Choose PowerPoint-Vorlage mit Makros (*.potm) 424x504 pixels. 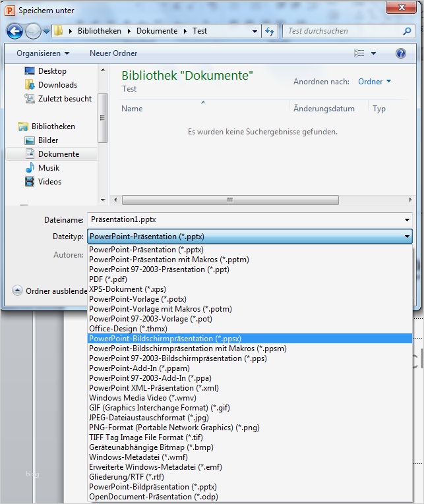[250, 309]
